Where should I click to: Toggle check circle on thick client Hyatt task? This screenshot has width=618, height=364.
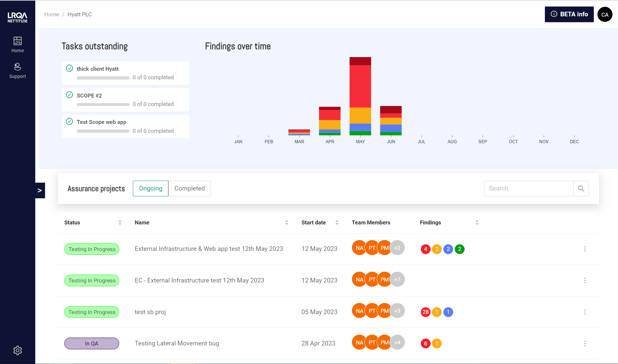pyautogui.click(x=70, y=68)
